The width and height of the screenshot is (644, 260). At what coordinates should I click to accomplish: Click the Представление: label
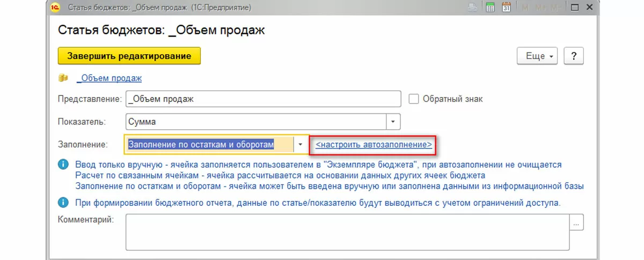(x=90, y=99)
